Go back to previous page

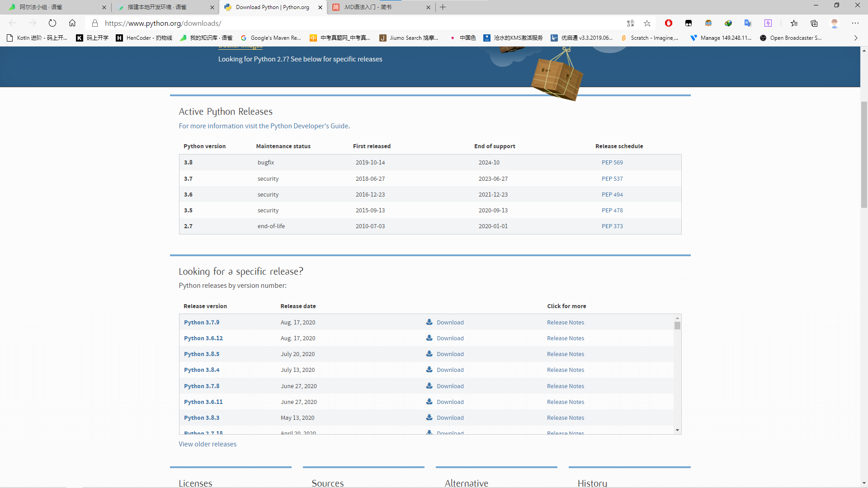[x=13, y=23]
